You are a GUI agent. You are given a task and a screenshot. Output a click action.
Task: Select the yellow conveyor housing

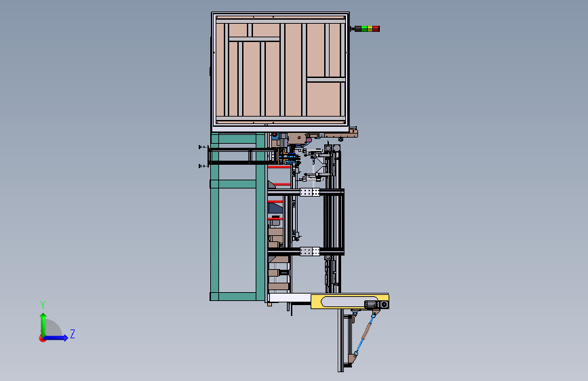click(349, 302)
